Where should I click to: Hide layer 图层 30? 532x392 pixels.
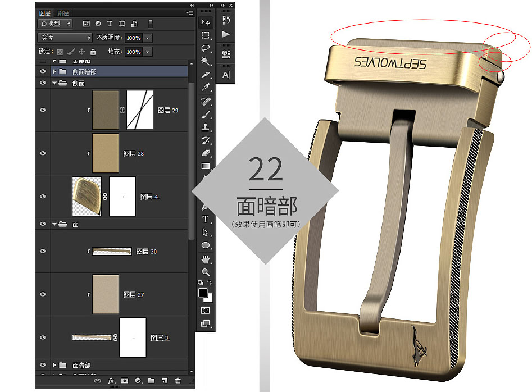(43, 251)
